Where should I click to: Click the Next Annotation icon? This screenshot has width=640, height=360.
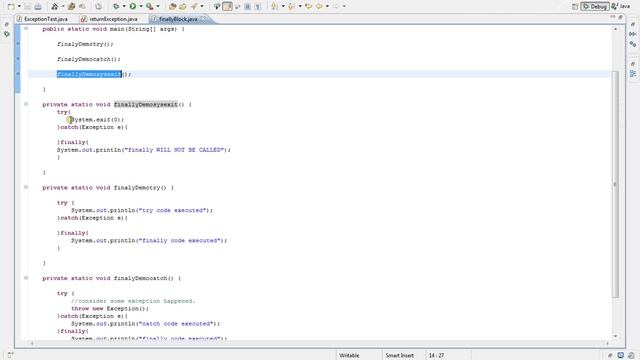click(275, 7)
